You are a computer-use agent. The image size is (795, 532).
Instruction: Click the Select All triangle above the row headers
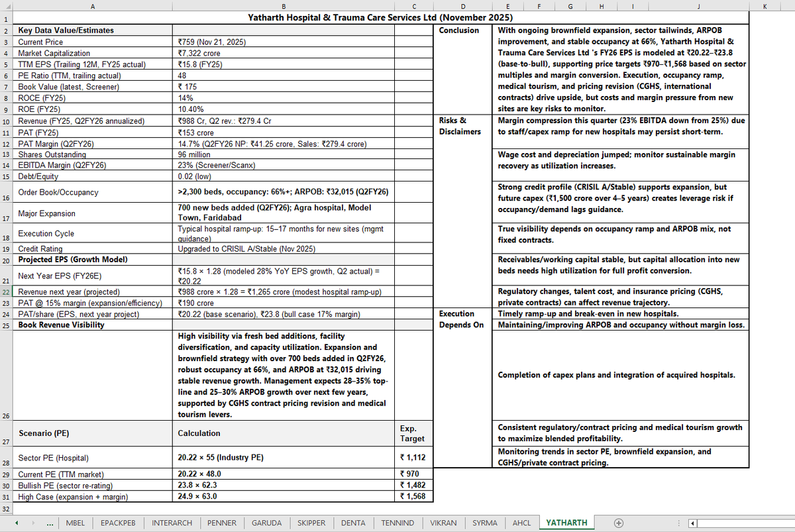point(7,7)
